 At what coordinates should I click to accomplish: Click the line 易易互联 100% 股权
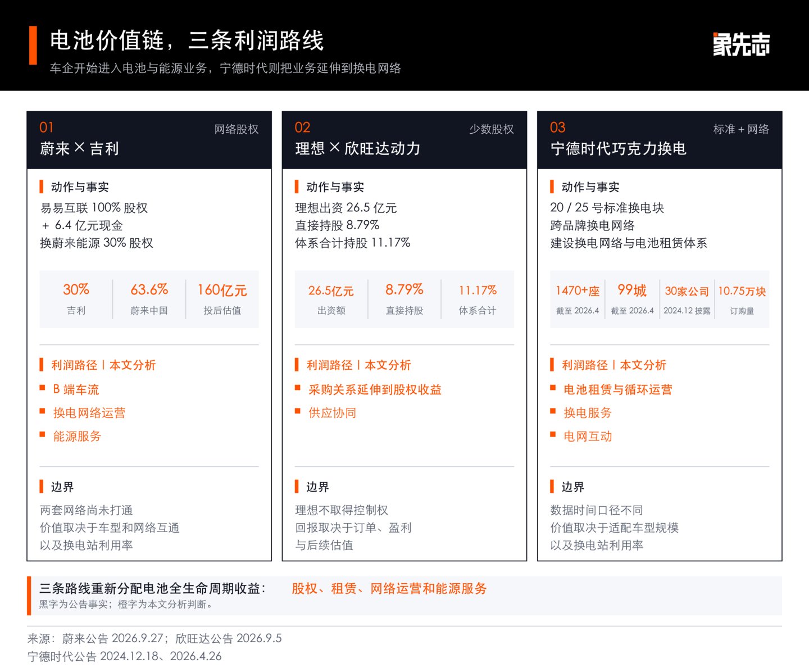[94, 208]
